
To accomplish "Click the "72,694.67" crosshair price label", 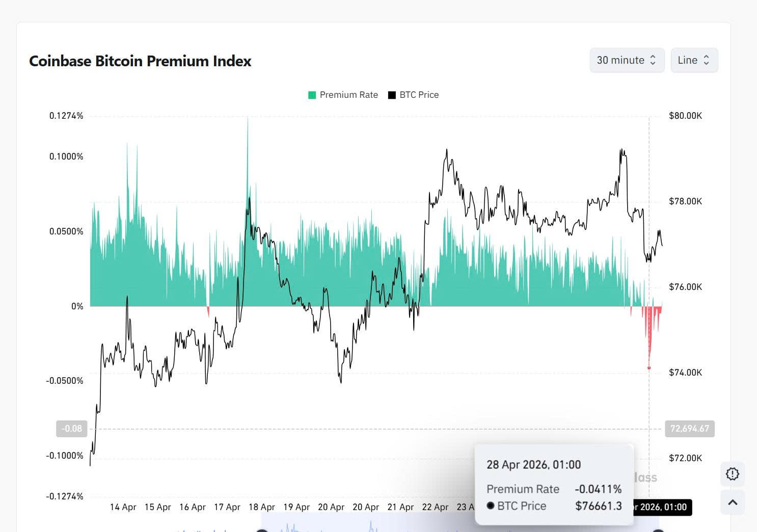I will click(x=689, y=429).
